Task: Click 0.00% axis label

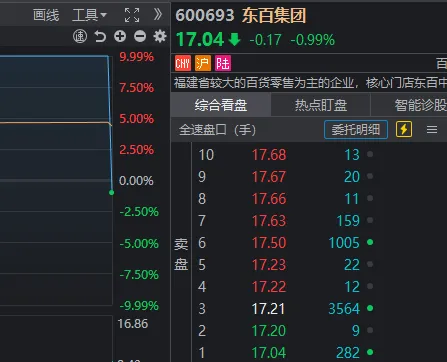Action: point(136,181)
